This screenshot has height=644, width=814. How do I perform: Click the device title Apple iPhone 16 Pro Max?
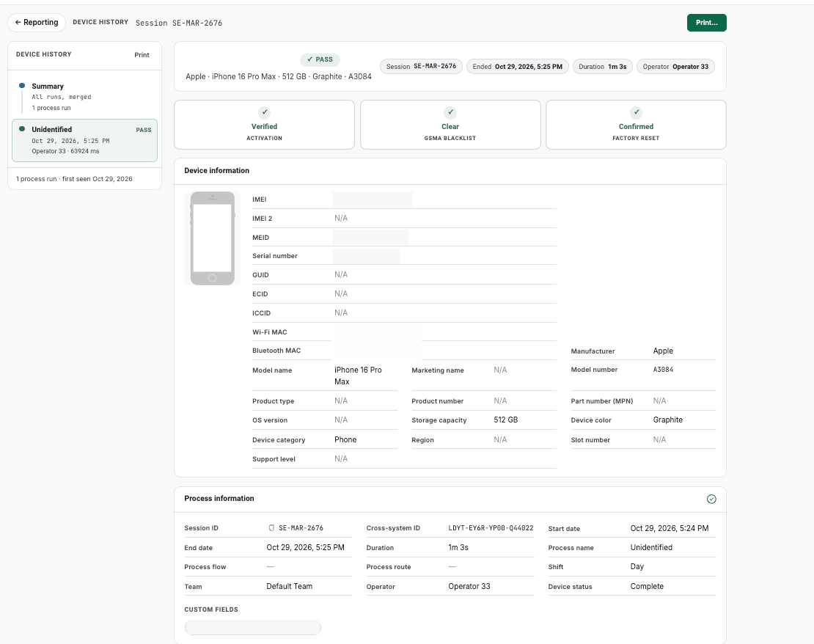click(278, 76)
